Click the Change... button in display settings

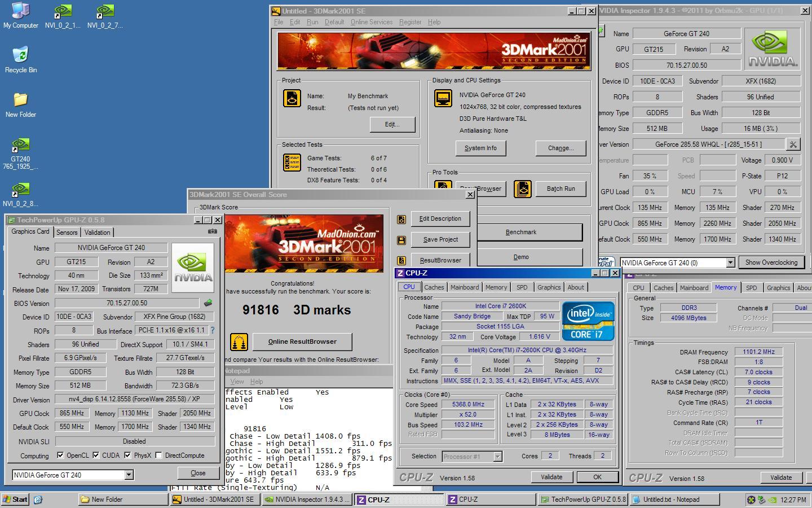click(561, 148)
